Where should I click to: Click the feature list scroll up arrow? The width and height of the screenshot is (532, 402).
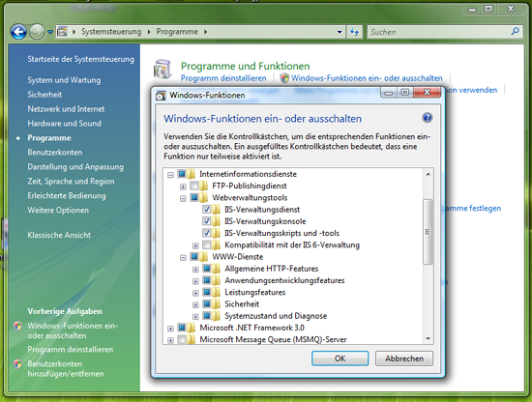[428, 174]
